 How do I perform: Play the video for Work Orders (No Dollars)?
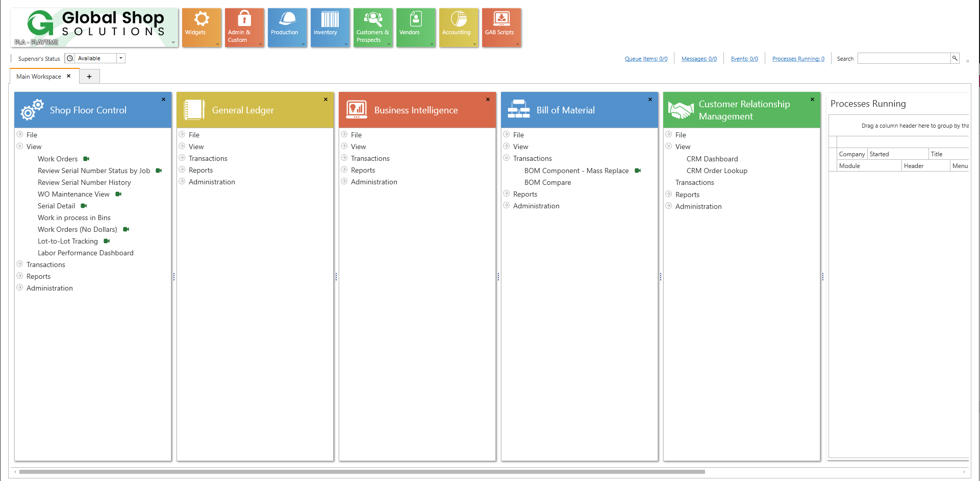coord(126,229)
